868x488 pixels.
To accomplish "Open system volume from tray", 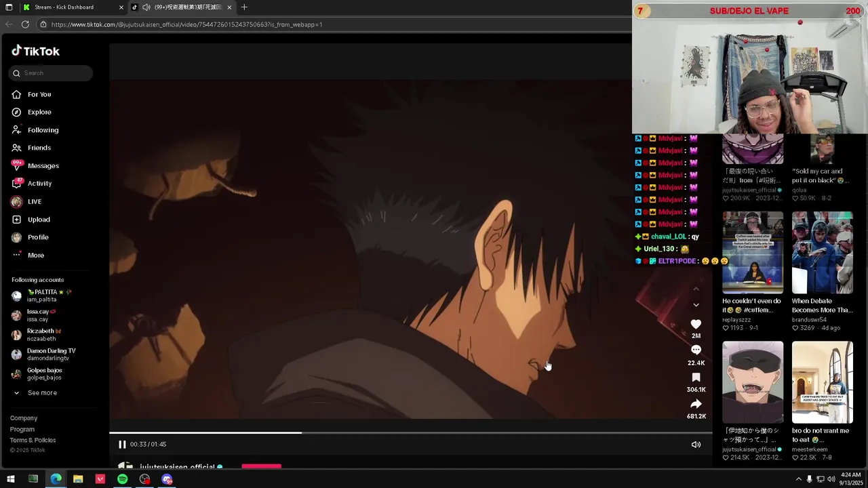I will pos(831,479).
